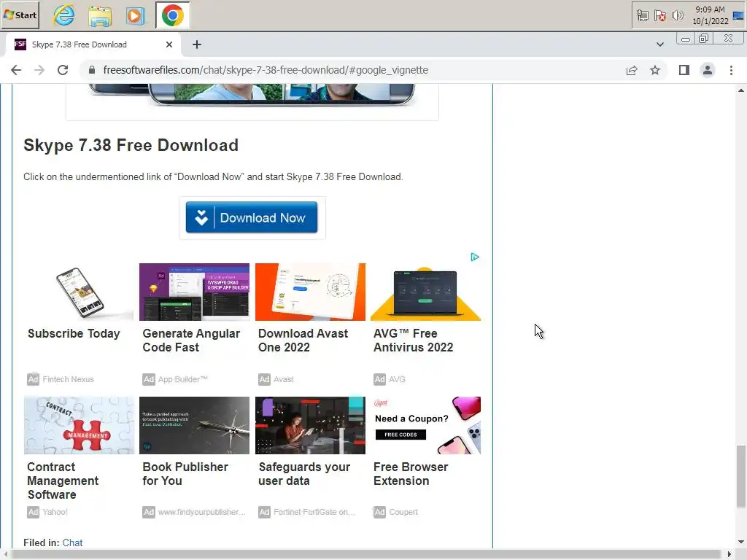The width and height of the screenshot is (747, 560).
Task: Open the Download Avast One 2022 thumbnail
Action: tap(310, 292)
